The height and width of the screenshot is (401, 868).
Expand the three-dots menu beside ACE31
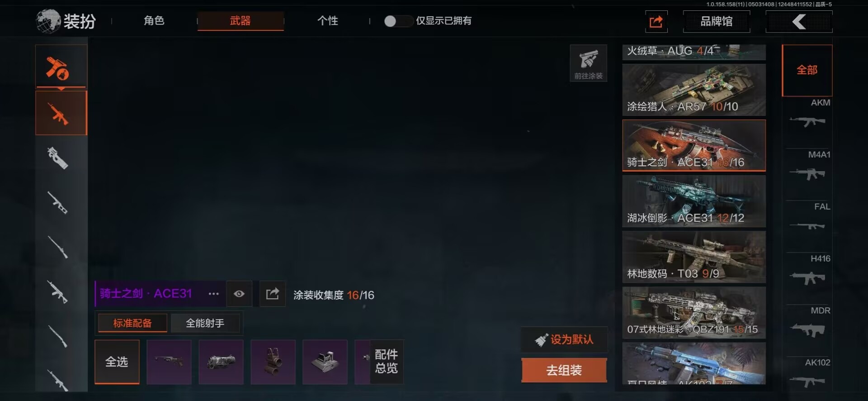coord(213,294)
